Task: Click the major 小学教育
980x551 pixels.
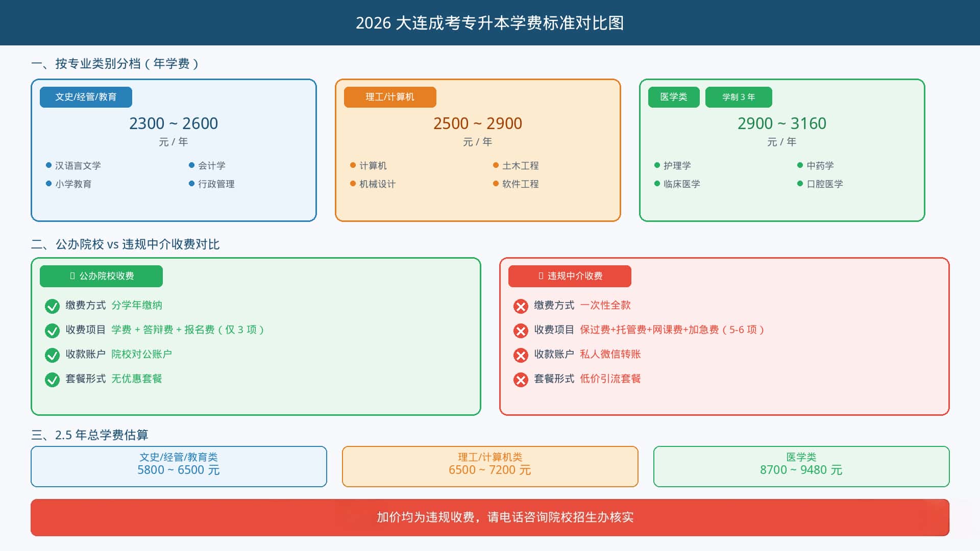Action: [73, 184]
